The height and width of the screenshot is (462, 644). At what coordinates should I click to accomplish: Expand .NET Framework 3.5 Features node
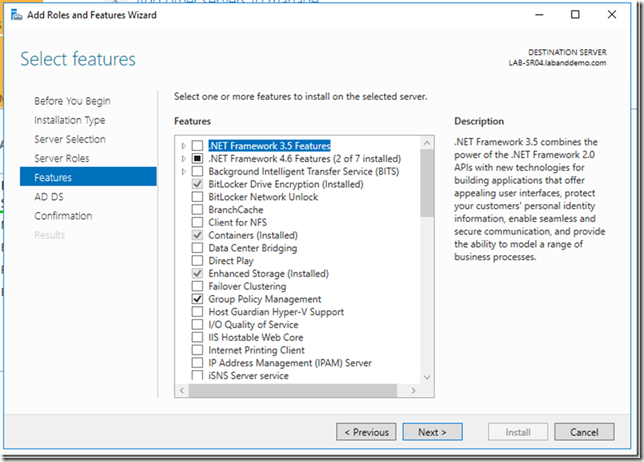click(184, 146)
